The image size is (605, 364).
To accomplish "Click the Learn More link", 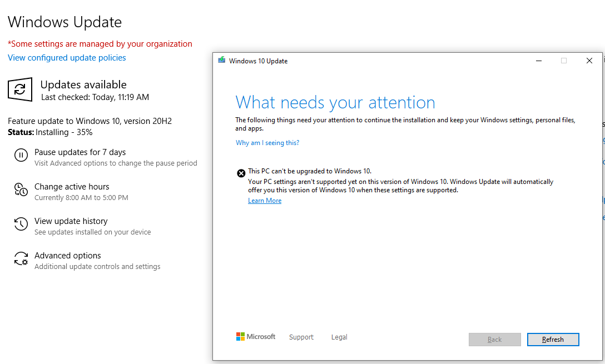I will click(x=265, y=201).
